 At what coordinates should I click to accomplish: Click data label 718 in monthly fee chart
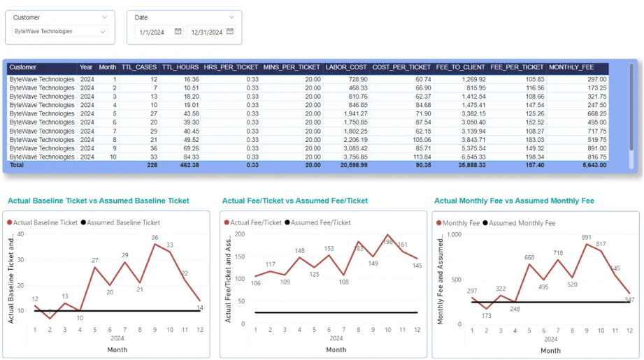[x=558, y=253]
